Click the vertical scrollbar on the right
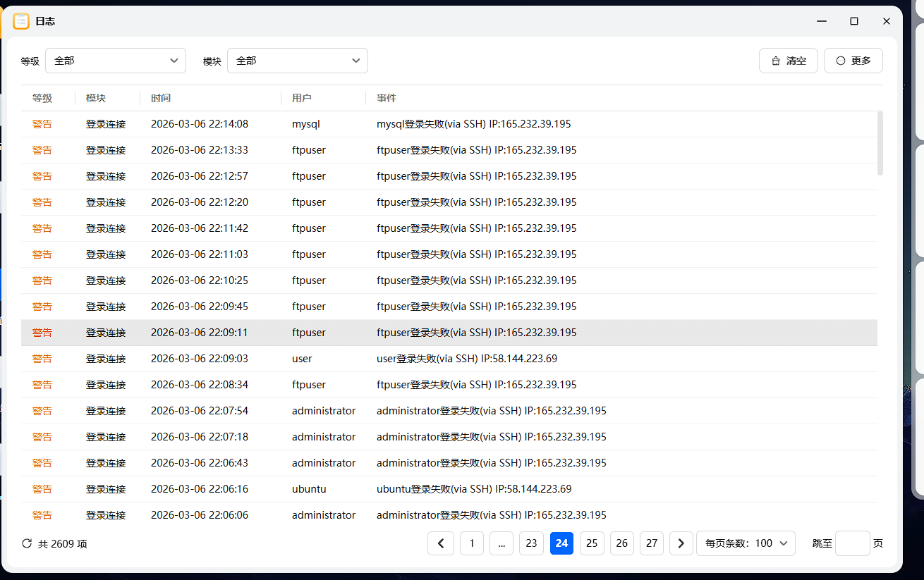This screenshot has height=580, width=924. point(879,141)
